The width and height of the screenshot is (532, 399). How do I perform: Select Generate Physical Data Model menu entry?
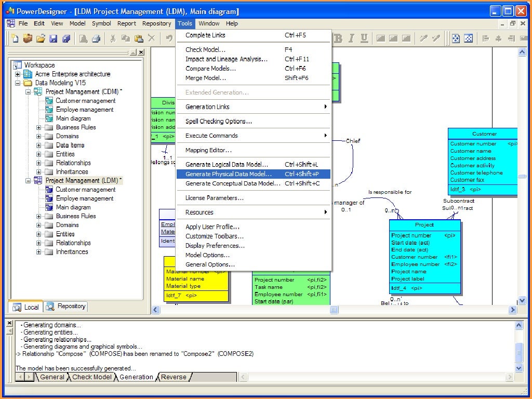point(253,174)
